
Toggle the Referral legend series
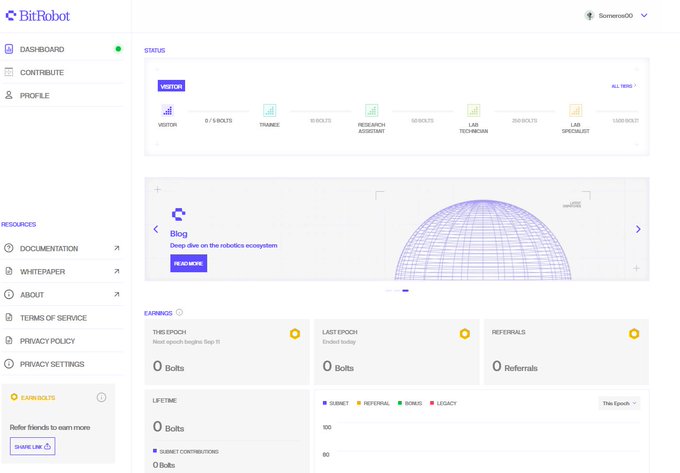point(373,403)
